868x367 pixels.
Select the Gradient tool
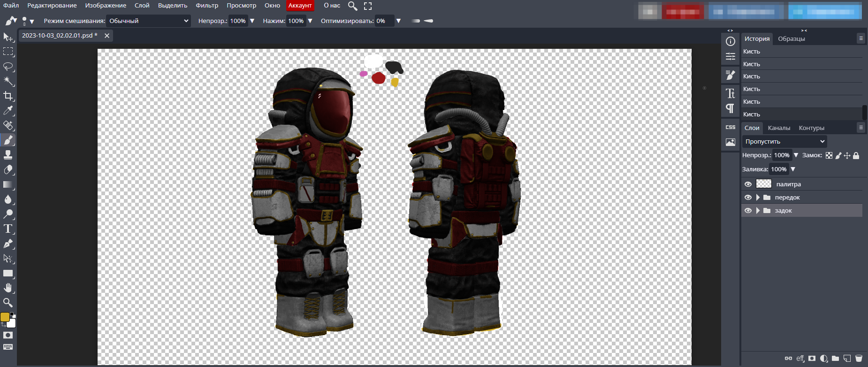(8, 184)
